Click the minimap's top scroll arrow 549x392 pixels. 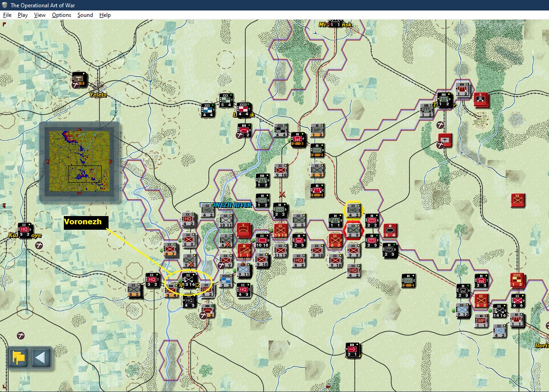click(x=79, y=129)
